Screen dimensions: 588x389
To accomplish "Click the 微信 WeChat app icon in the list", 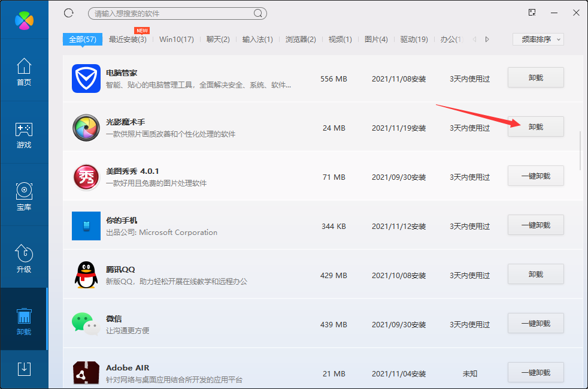I will [x=86, y=324].
